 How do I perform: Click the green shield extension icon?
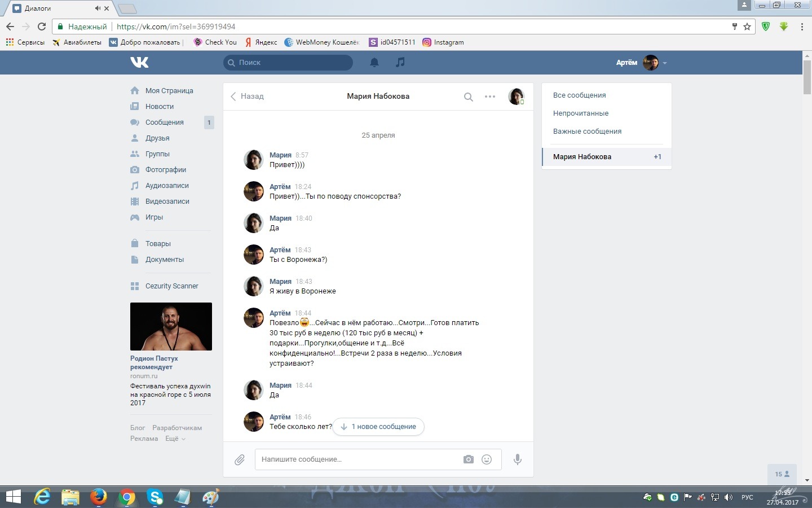pyautogui.click(x=766, y=27)
